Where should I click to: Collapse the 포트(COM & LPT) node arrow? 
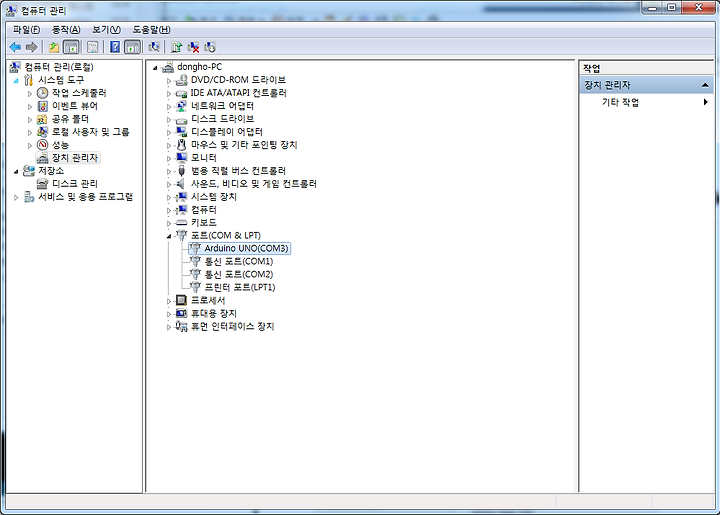tap(169, 236)
